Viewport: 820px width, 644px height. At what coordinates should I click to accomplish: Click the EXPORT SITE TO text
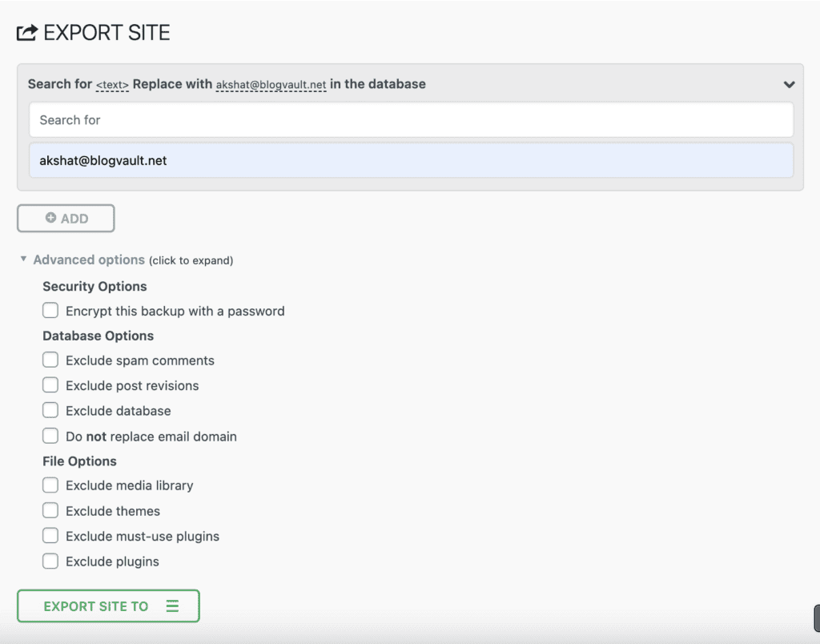coord(96,606)
